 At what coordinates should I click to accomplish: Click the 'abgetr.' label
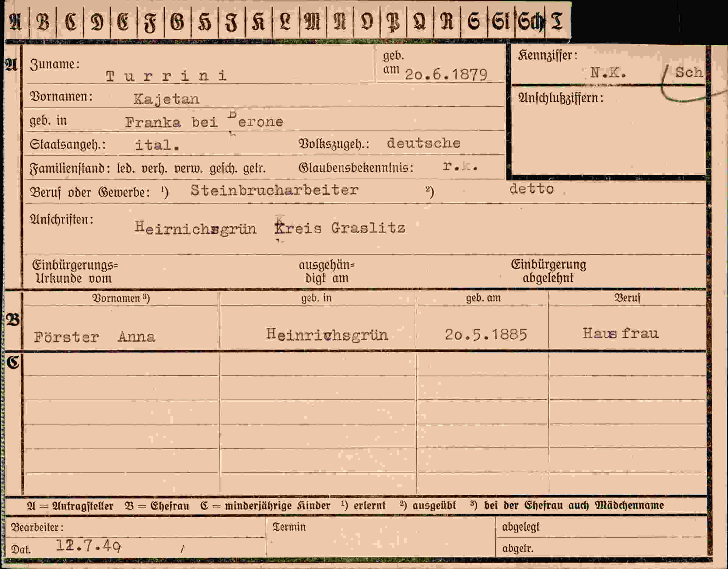pos(518,548)
